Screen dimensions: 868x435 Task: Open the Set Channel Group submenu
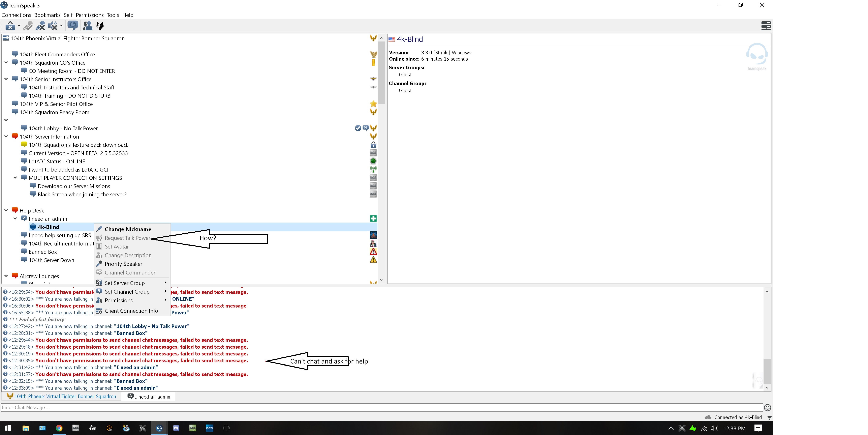(132, 292)
